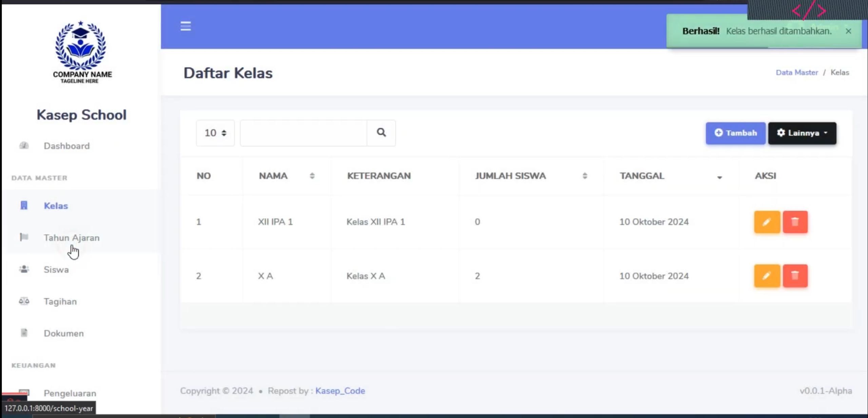Toggle the sidebar with the hamburger icon
868x418 pixels.
pyautogui.click(x=186, y=26)
